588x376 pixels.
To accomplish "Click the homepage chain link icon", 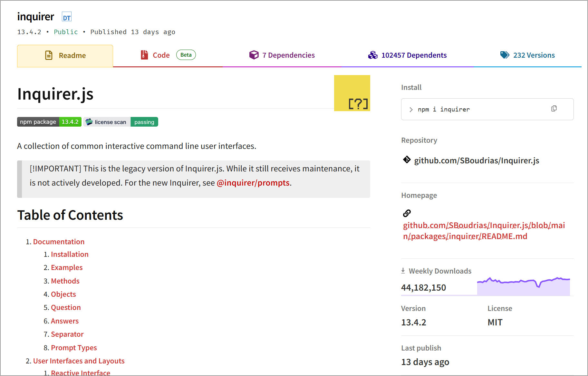I will point(407,213).
